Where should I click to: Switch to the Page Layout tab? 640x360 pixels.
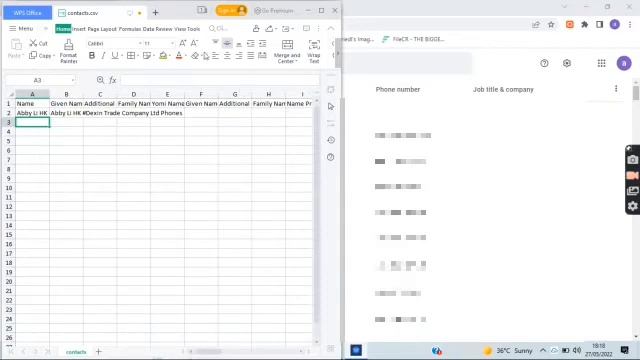tap(102, 29)
